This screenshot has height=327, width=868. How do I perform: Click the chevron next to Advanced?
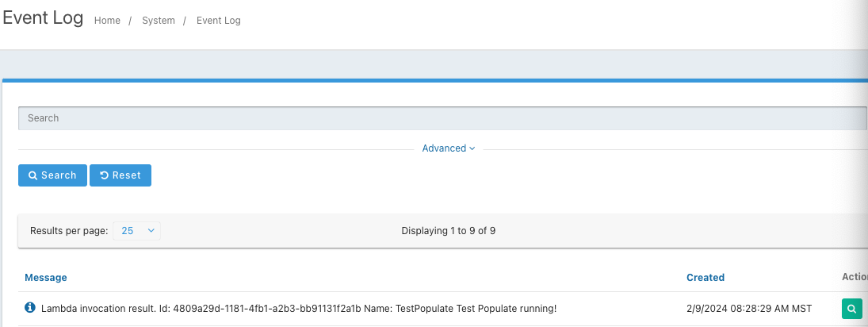tap(472, 148)
